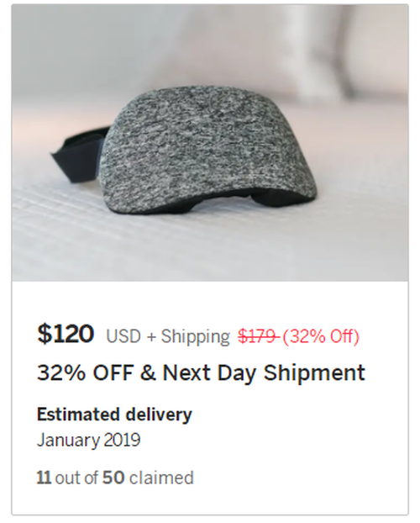The height and width of the screenshot is (523, 420).
Task: Select the word claimed at card bottom
Action: click(x=161, y=478)
